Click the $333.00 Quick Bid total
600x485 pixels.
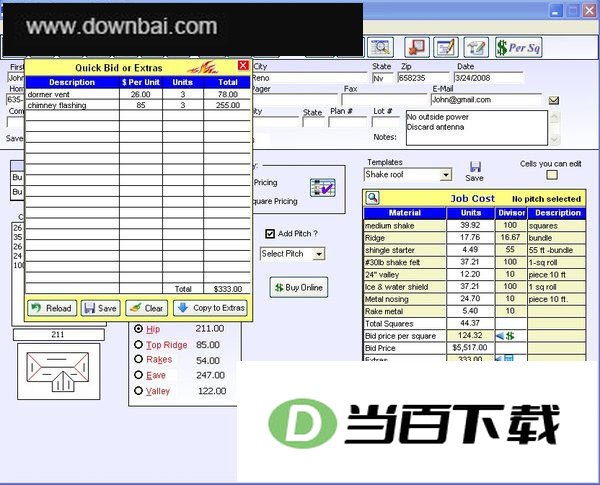point(227,289)
